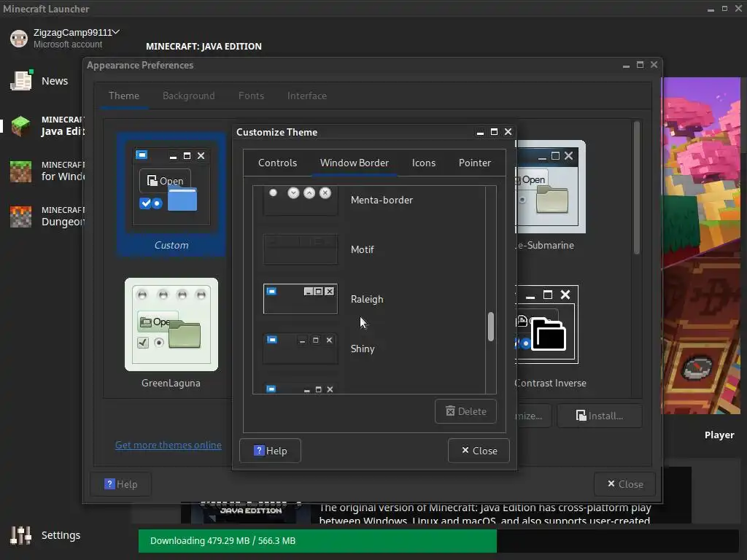Screen dimensions: 747x560
Task: Click the News label in launcher sidebar
Action: coord(55,81)
